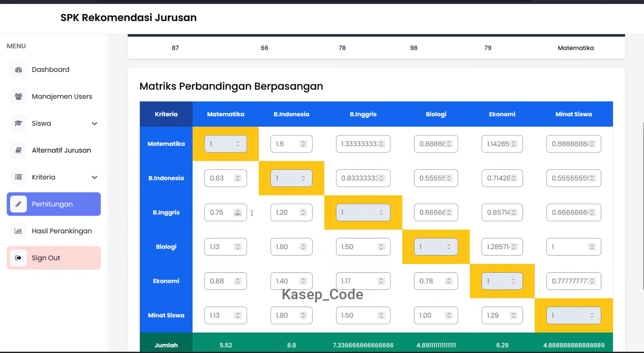Click the SPK Rekomendasi Jurusan title
This screenshot has width=644, height=353.
click(x=128, y=18)
